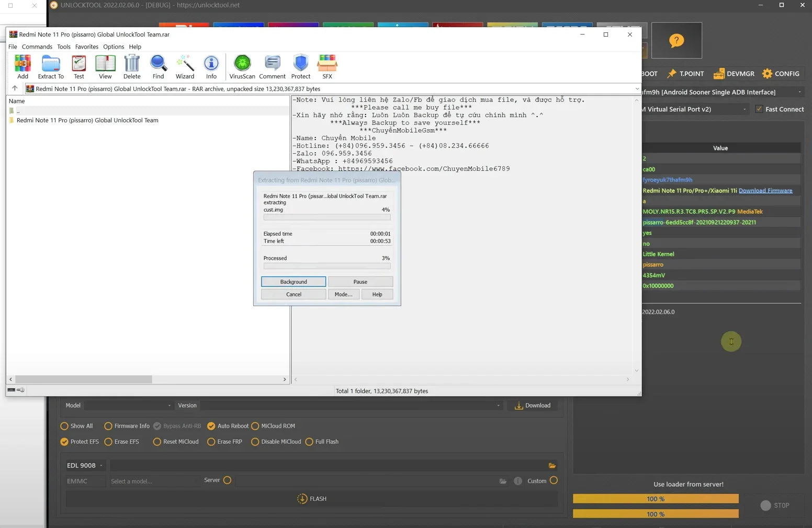Expand the archive path address dropdown

pyautogui.click(x=637, y=89)
